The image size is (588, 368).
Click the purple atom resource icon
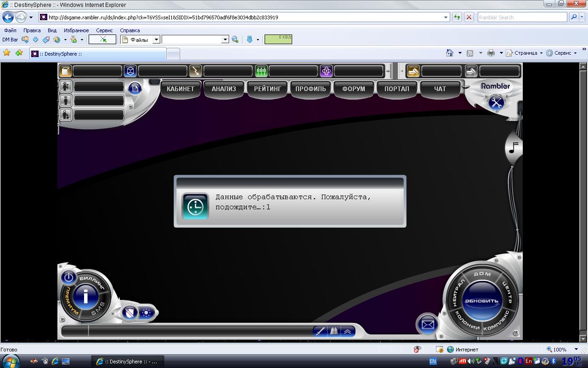point(326,71)
